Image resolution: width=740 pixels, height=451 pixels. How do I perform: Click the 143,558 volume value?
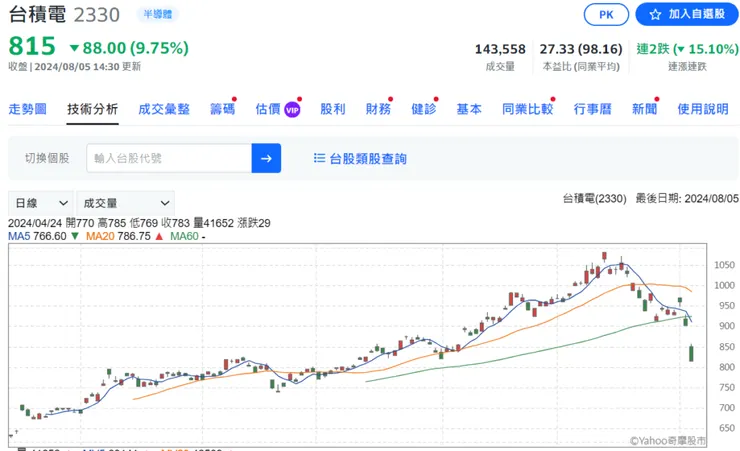(500, 49)
